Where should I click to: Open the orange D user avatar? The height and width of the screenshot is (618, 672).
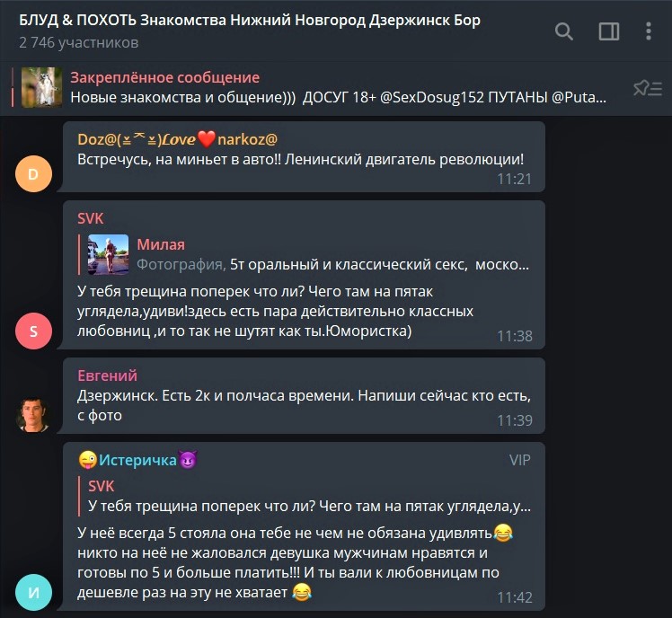tap(33, 173)
